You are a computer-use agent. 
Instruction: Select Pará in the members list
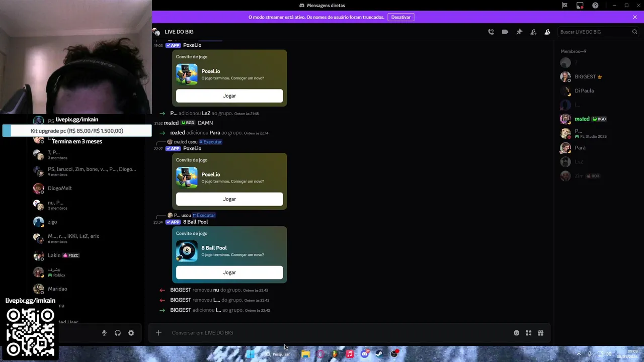[x=599, y=148]
